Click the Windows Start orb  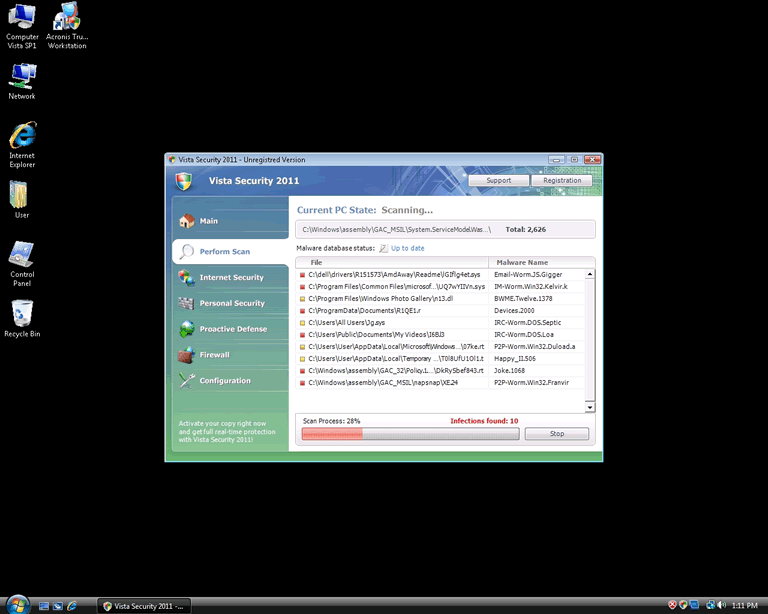(16, 605)
